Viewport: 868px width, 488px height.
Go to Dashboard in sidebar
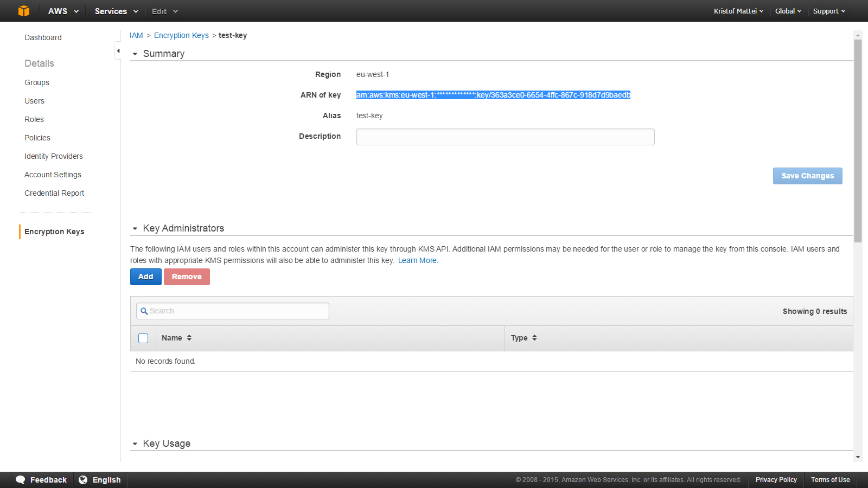coord(43,37)
